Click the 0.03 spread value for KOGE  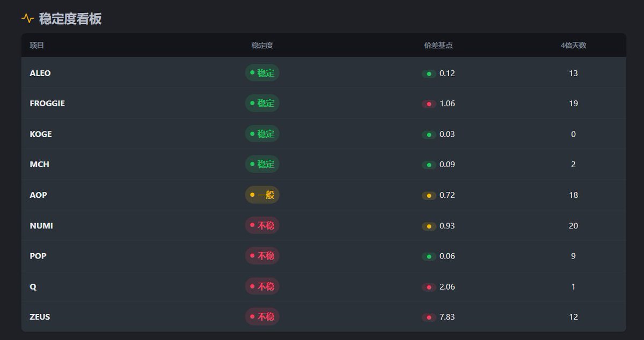(x=447, y=134)
